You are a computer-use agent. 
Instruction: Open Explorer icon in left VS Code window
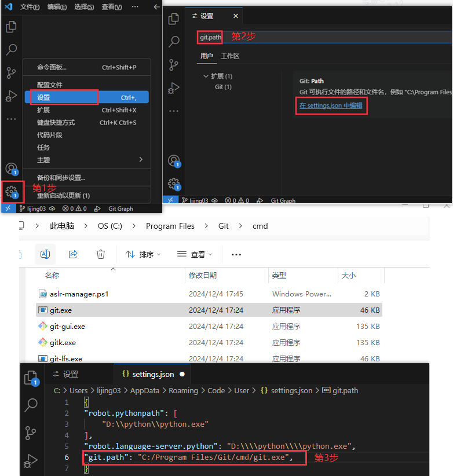(x=11, y=27)
